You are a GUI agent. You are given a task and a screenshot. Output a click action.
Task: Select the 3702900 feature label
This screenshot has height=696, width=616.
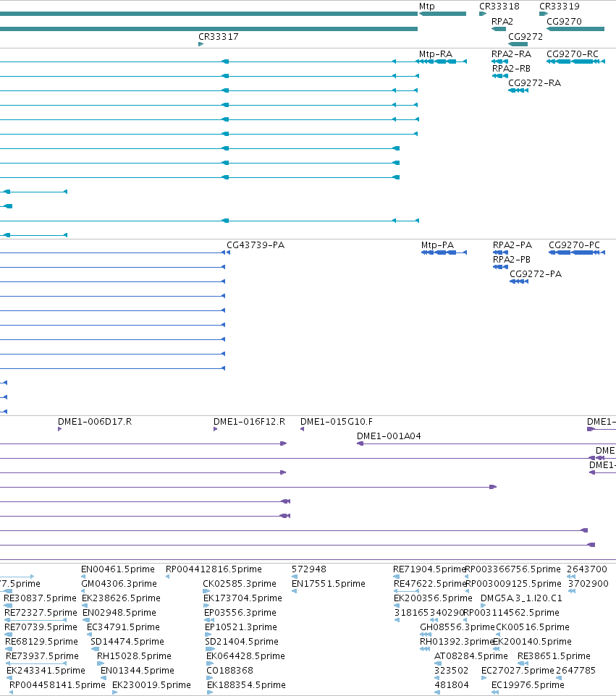[x=588, y=584]
